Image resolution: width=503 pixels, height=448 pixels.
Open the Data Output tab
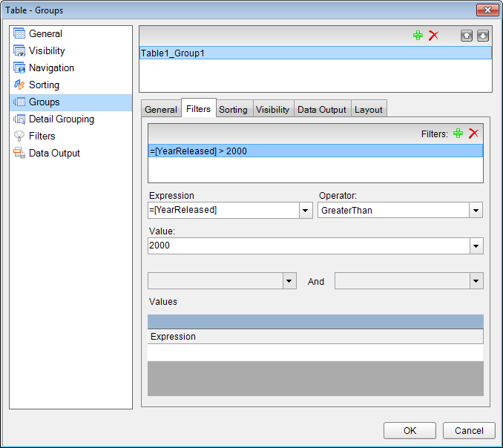[322, 110]
